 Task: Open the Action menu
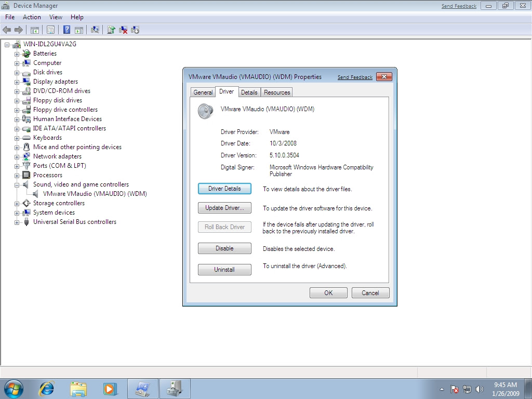point(32,17)
